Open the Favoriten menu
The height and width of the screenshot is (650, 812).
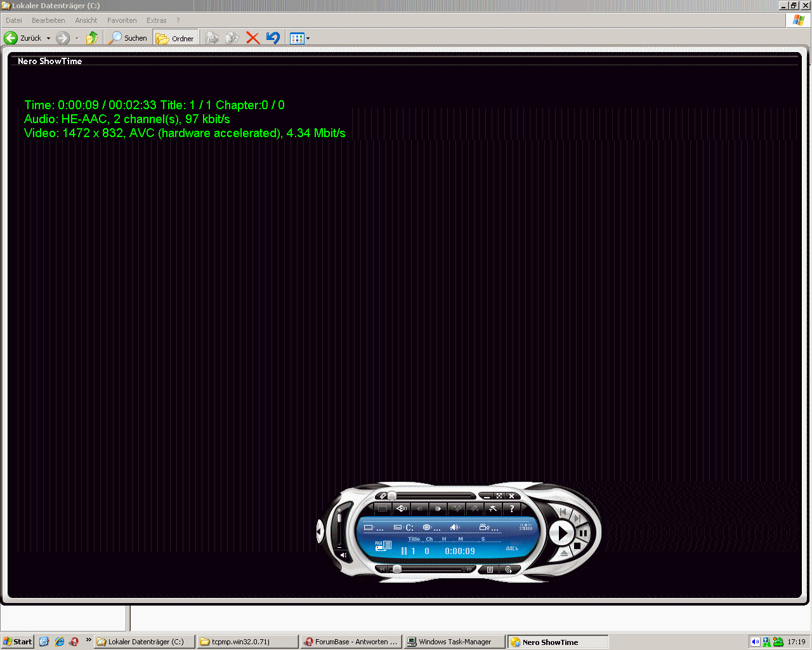coord(122,20)
